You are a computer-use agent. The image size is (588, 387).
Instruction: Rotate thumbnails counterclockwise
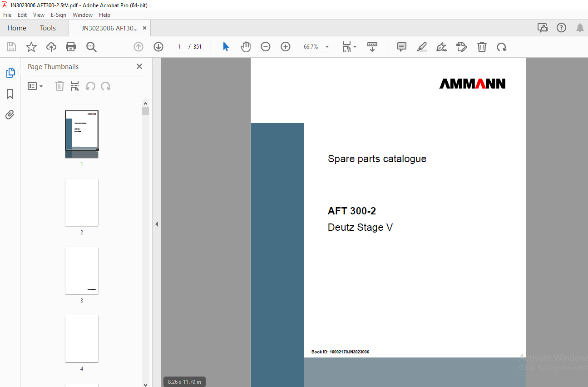90,86
